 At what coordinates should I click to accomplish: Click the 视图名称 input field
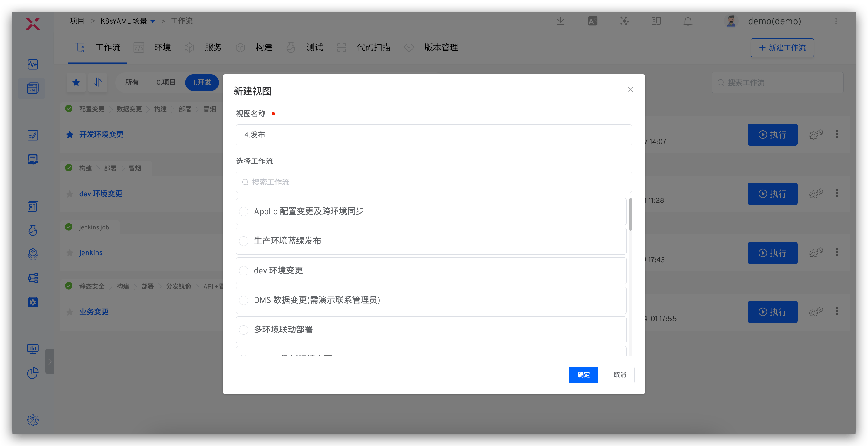(433, 135)
